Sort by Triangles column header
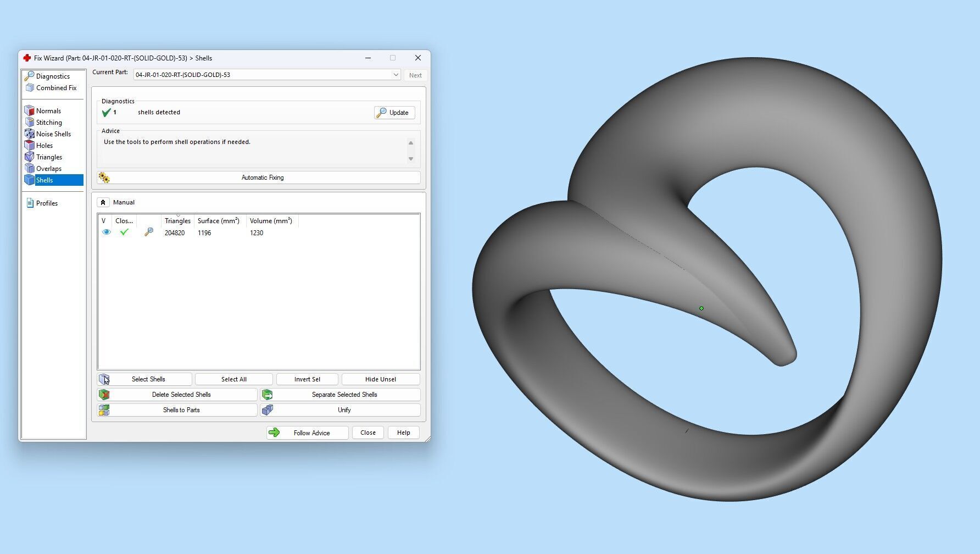Image resolution: width=980 pixels, height=554 pixels. (177, 221)
